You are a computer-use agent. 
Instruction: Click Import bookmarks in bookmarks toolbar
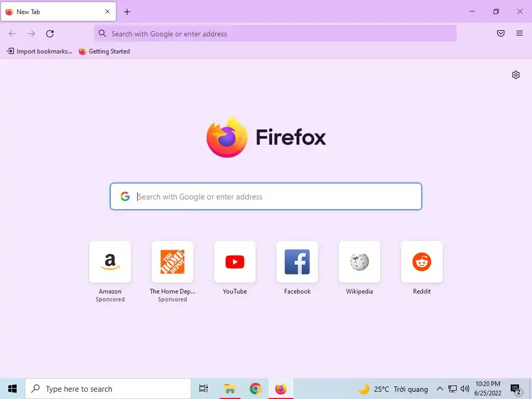39,51
